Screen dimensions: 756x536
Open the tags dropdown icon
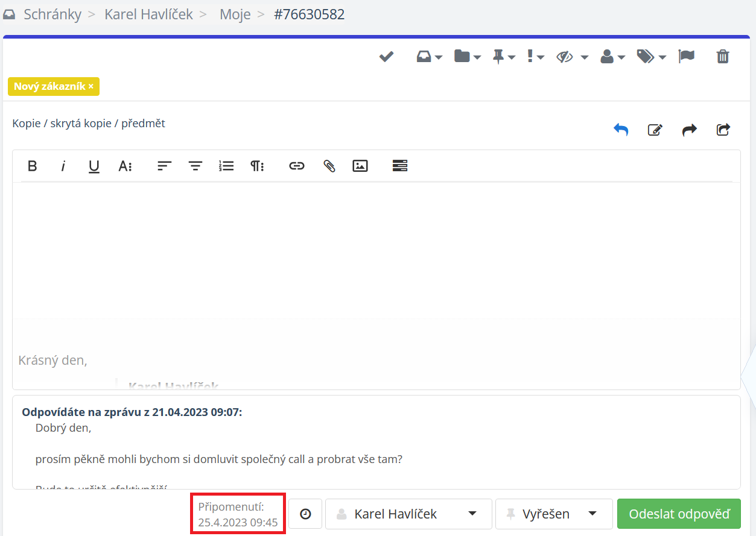[x=651, y=57]
